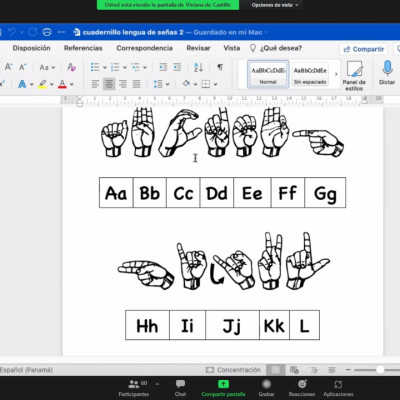
Task: Open the Panel de estilos
Action: [x=354, y=75]
